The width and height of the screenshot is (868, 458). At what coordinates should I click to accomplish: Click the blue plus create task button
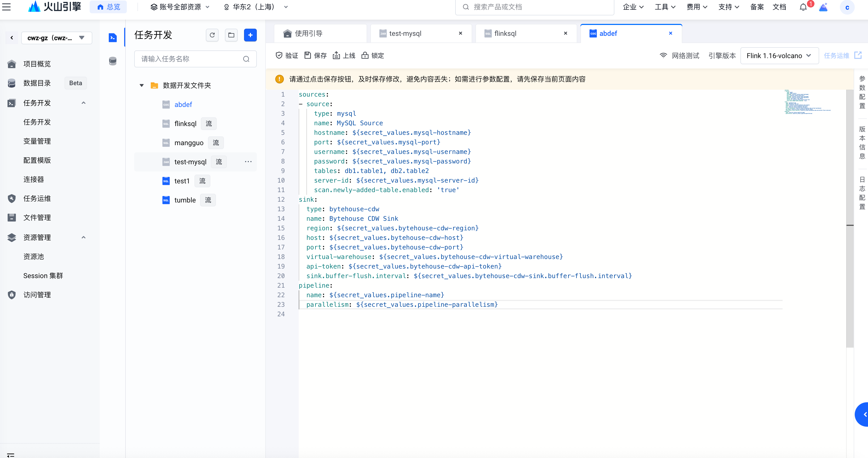[x=250, y=35]
